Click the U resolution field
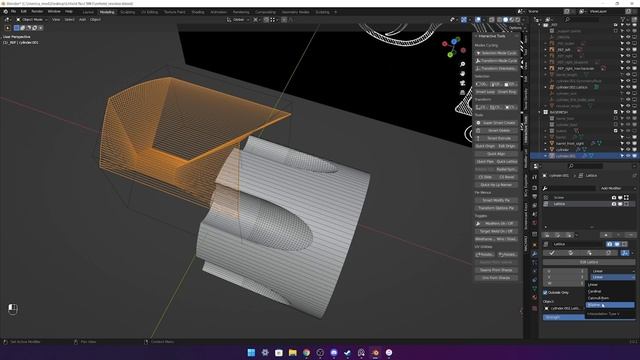640x360 pixels. coord(564,271)
